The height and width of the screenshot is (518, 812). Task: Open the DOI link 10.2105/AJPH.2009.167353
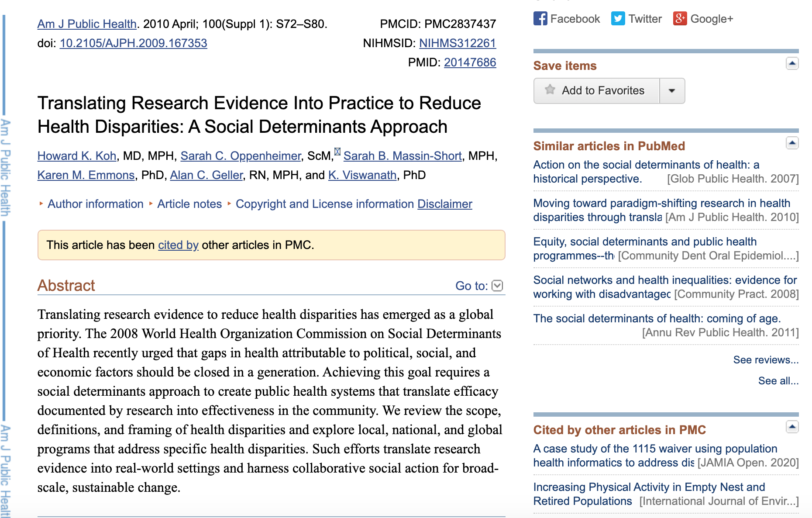pyautogui.click(x=133, y=43)
